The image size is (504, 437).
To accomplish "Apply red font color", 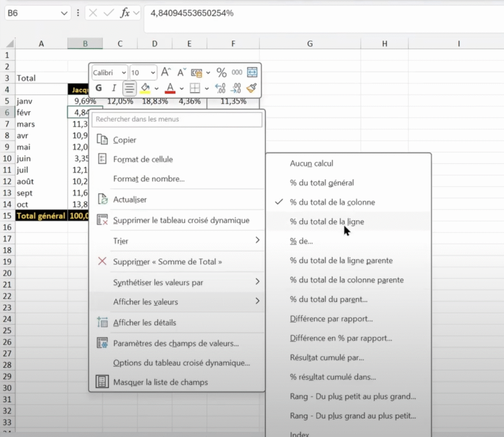I will (170, 88).
